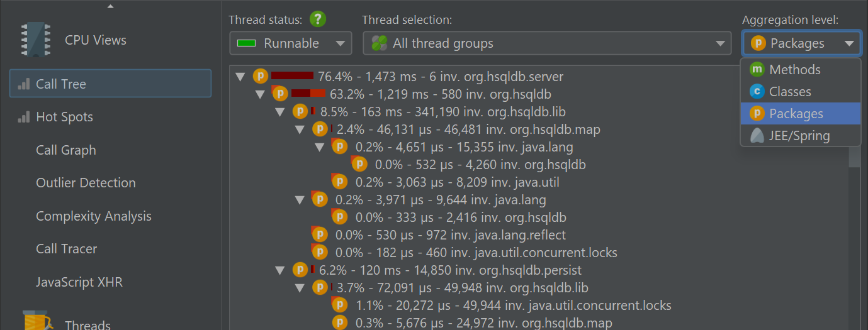Screen dimensions: 868x330
Task: Click package icon of java.lang.reflect row
Action: pyautogui.click(x=320, y=235)
